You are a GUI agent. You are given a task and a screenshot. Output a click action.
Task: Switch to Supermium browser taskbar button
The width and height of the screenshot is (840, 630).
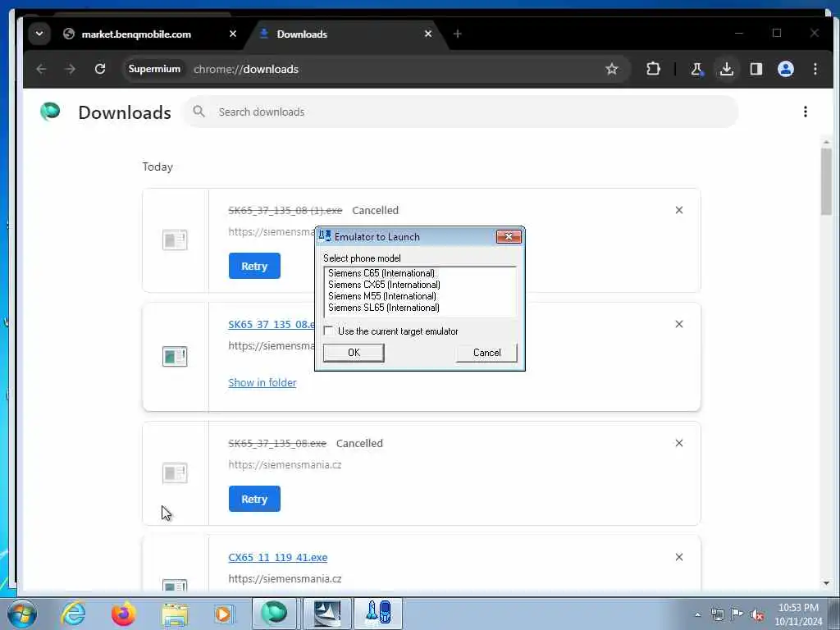pos(274,614)
